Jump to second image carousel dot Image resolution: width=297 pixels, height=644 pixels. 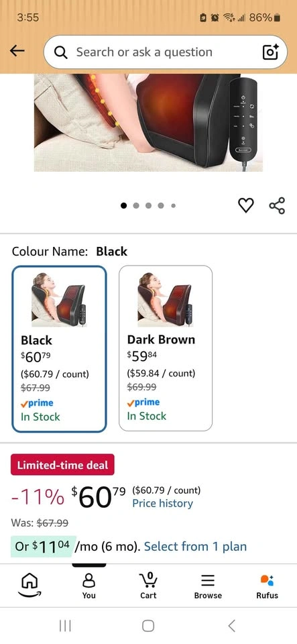[x=136, y=205]
